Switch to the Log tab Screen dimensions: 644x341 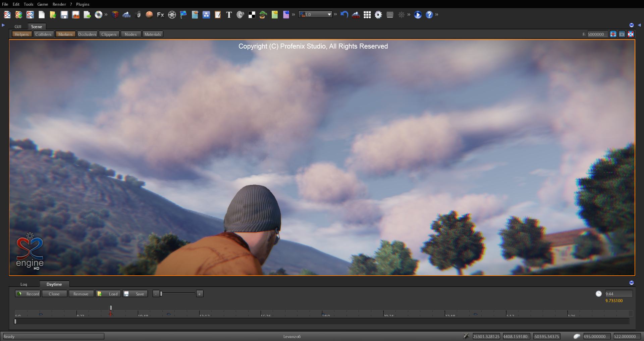pyautogui.click(x=24, y=284)
